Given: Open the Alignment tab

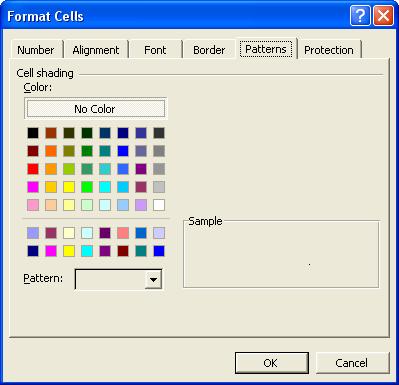Looking at the screenshot, I should pos(96,50).
